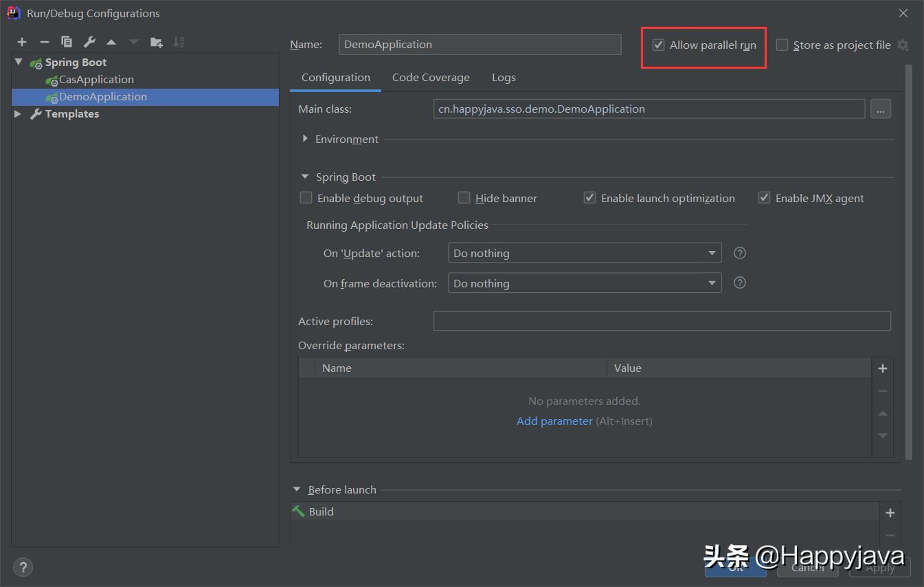Focus the Name input field
924x587 pixels.
point(480,45)
